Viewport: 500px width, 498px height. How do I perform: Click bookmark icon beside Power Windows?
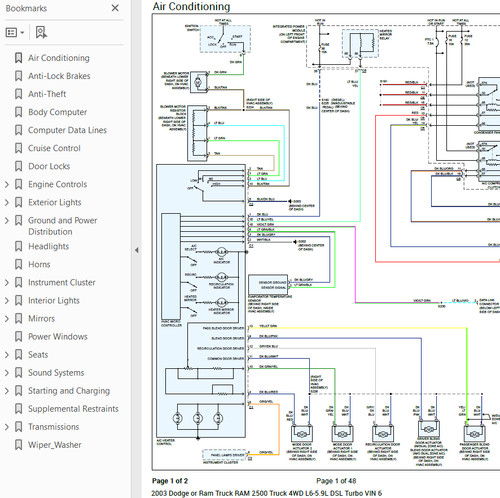19,337
